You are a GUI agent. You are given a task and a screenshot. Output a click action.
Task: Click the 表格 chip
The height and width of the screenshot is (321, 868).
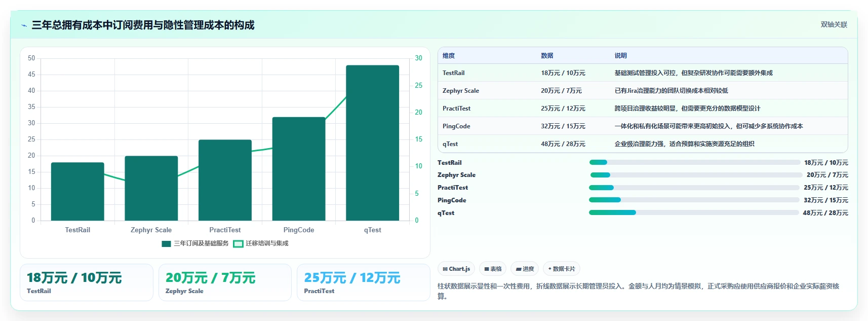tap(493, 269)
